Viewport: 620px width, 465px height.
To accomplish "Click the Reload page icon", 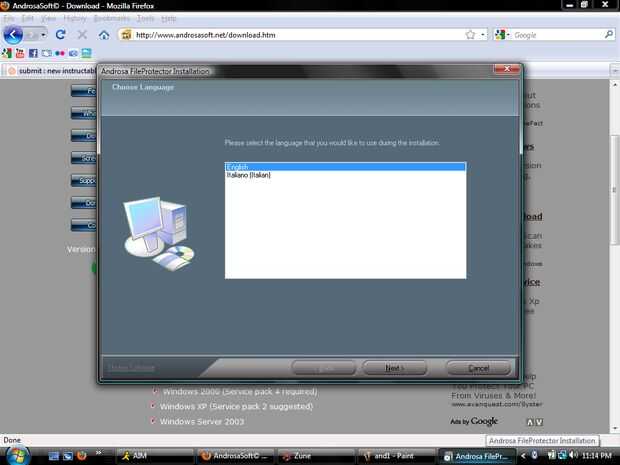I will 60,35.
